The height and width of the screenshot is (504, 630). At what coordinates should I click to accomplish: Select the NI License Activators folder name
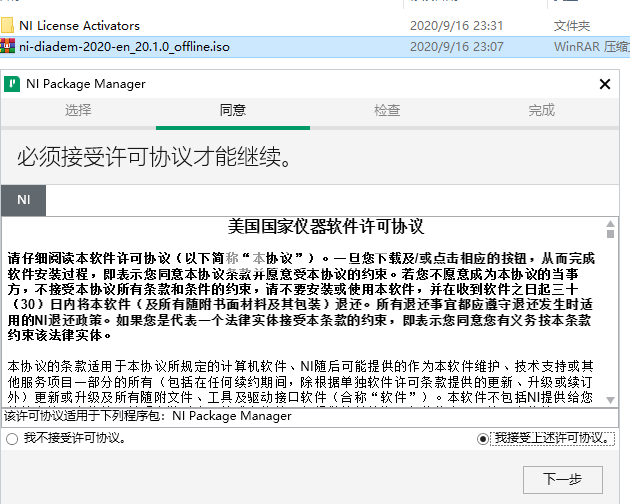80,26
